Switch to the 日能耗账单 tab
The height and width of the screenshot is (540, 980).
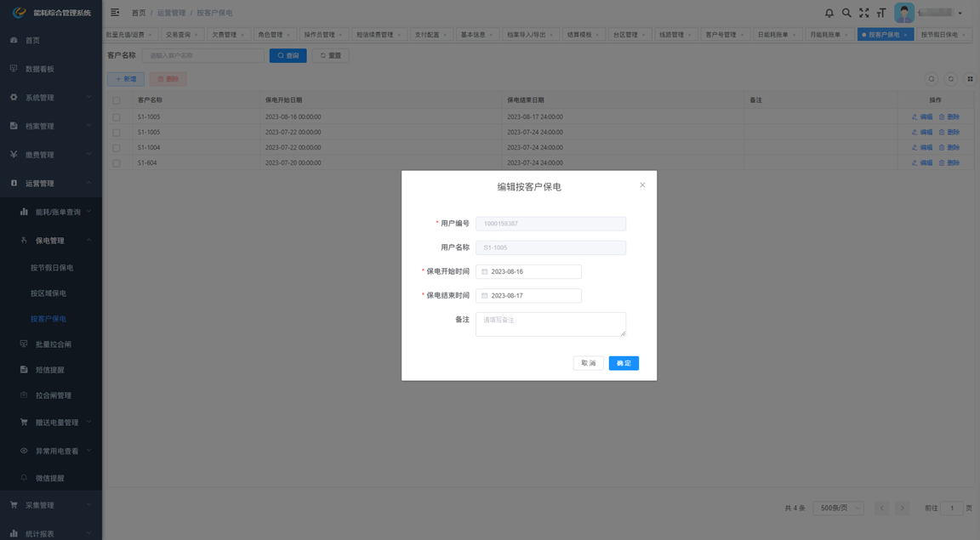773,35
